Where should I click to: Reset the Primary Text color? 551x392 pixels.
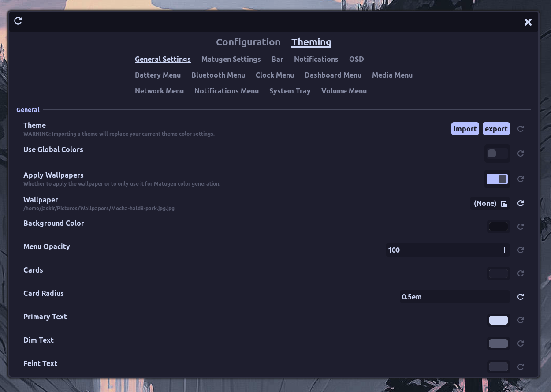[x=520, y=320]
